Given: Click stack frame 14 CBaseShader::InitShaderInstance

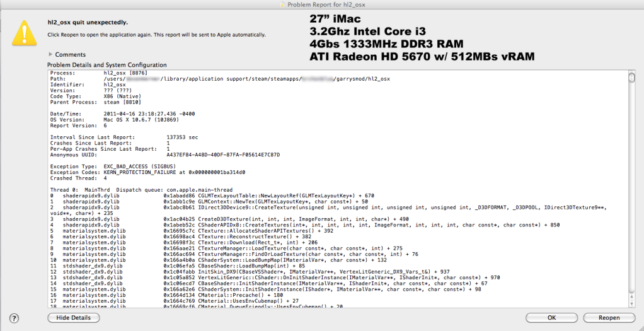Looking at the screenshot, I should coord(269,283).
